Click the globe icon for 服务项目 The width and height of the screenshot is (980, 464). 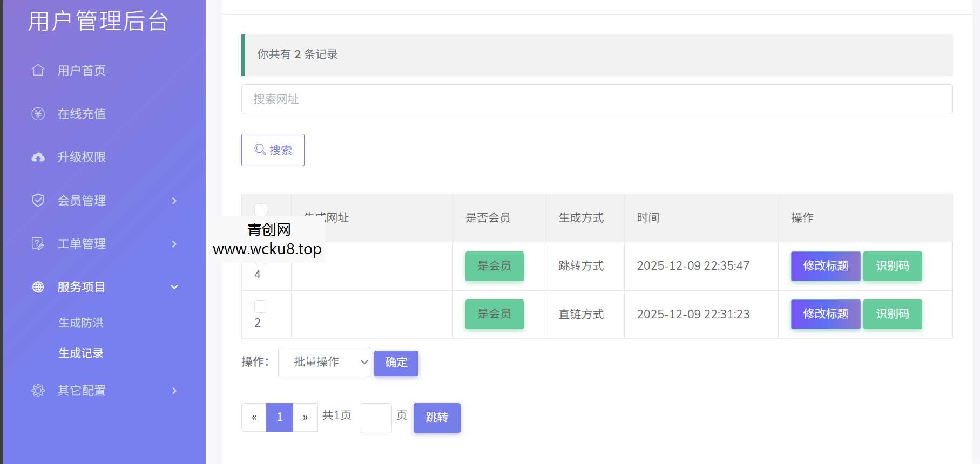coord(38,286)
